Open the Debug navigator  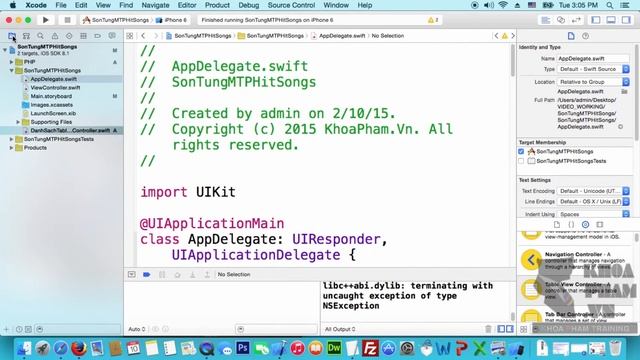click(83, 36)
